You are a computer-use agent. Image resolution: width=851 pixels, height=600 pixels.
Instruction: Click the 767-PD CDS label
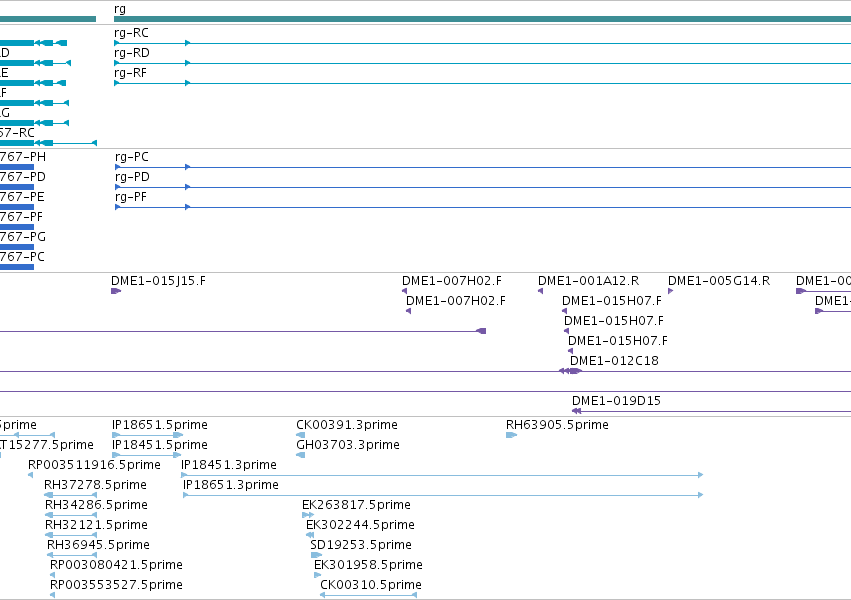(x=23, y=177)
